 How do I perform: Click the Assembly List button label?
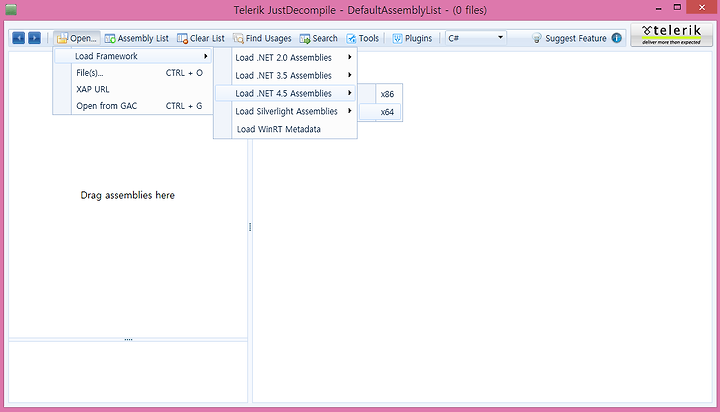[143, 39]
